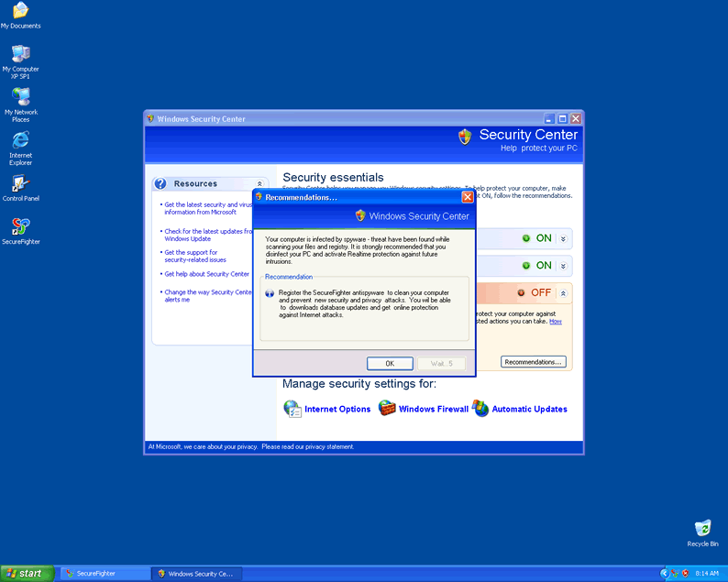Screen dimensions: 728x582
Task: Collapse the Resources panel chevron
Action: [260, 184]
